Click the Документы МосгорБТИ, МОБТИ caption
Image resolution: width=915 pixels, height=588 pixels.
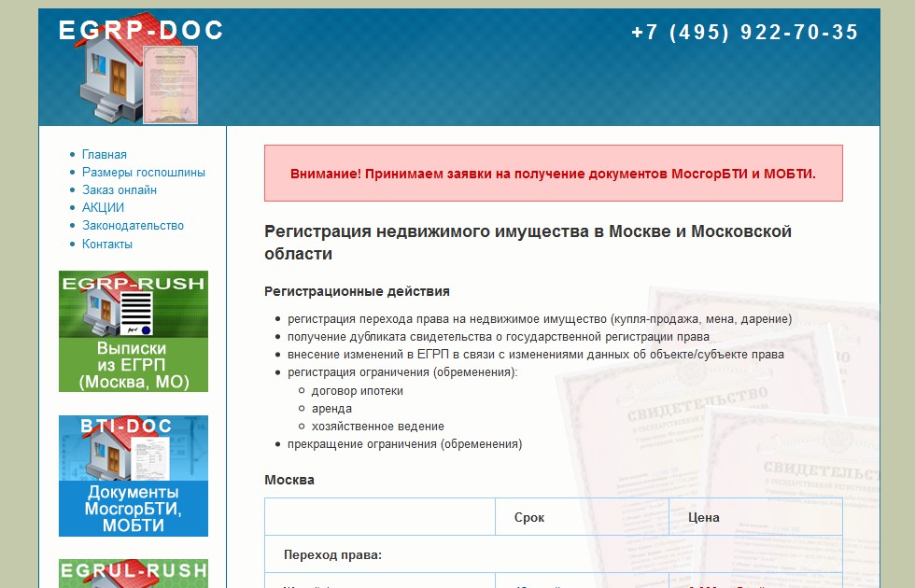click(133, 509)
